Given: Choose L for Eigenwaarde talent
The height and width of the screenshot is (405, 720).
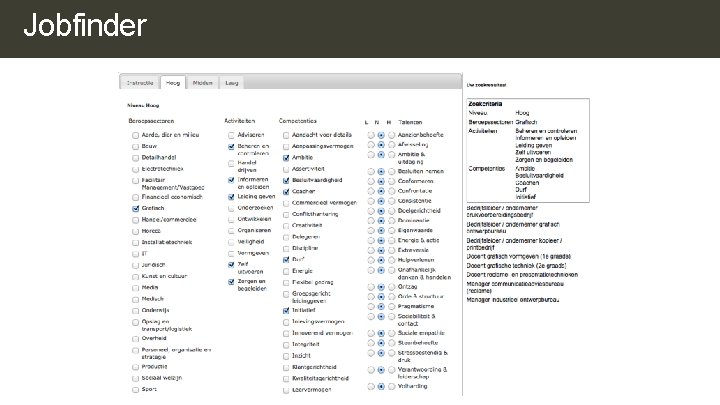Looking at the screenshot, I should [x=371, y=231].
